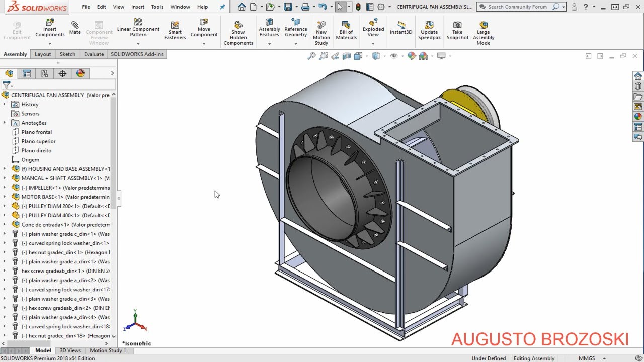
Task: Open DisplayManager tab icon
Action: [80, 73]
